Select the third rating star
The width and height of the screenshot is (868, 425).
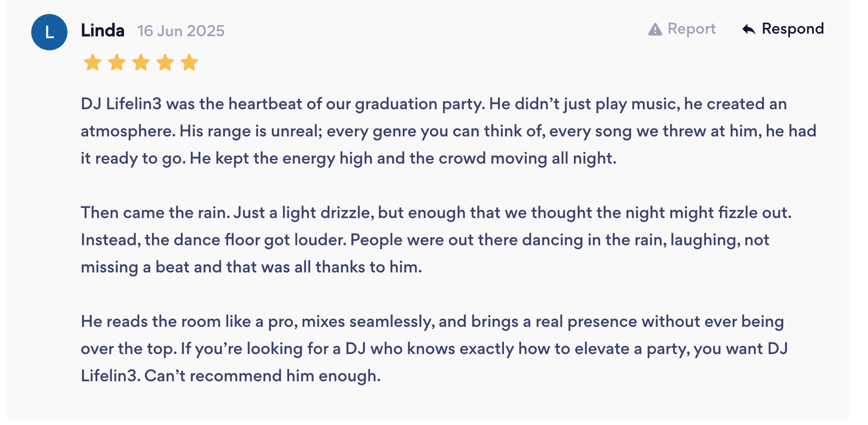(141, 62)
